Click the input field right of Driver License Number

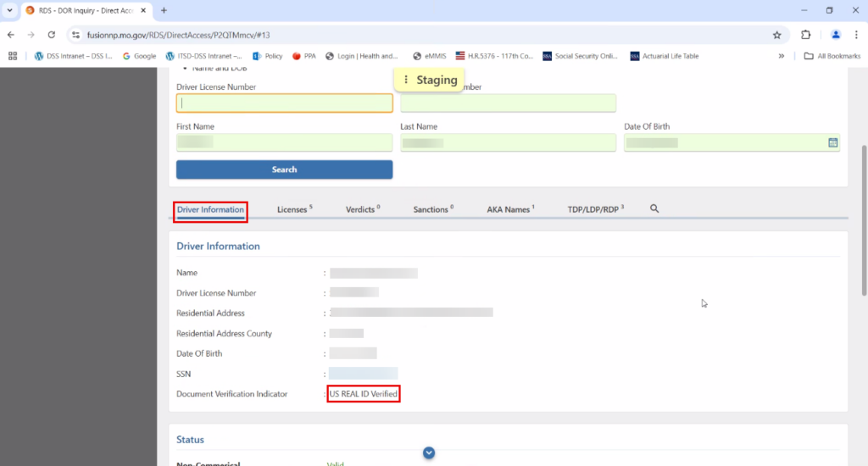tap(509, 103)
